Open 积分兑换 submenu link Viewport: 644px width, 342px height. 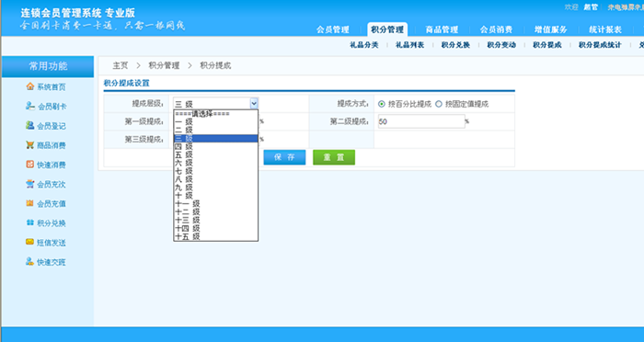pos(455,45)
